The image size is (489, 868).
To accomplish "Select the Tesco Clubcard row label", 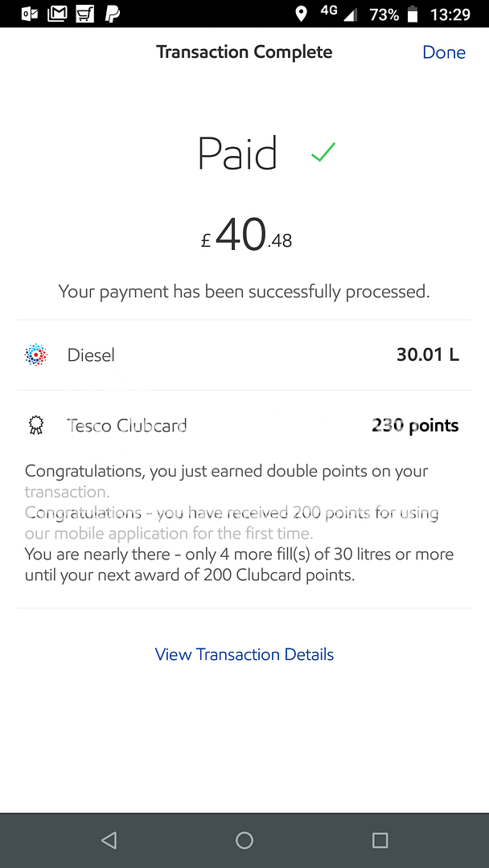I will coord(127,426).
